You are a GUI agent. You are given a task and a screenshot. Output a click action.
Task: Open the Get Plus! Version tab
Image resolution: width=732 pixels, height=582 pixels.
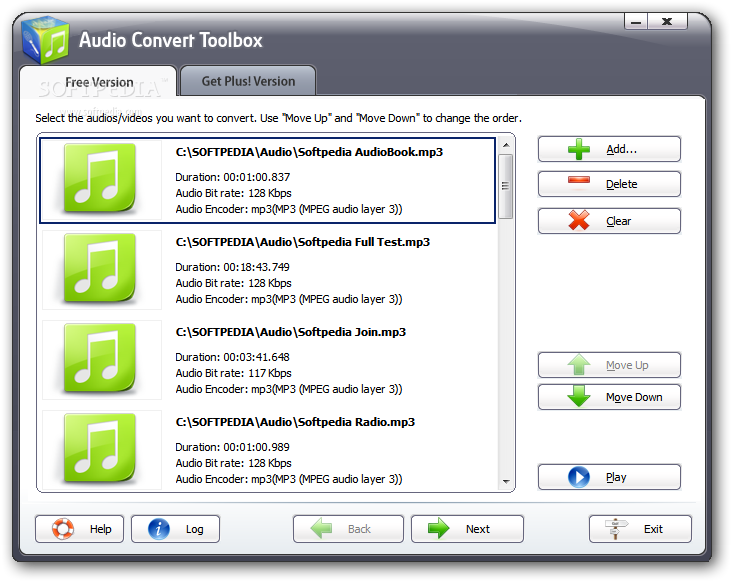point(248,81)
